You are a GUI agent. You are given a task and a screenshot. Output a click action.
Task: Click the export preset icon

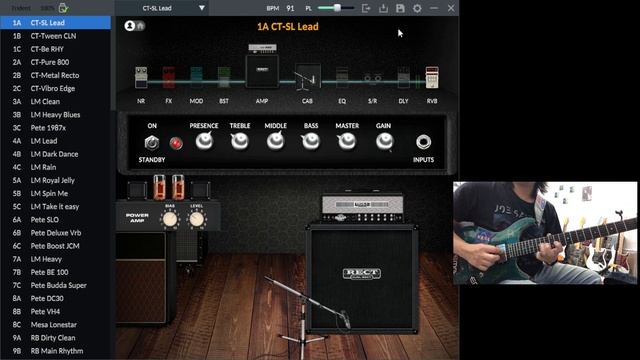tap(366, 8)
